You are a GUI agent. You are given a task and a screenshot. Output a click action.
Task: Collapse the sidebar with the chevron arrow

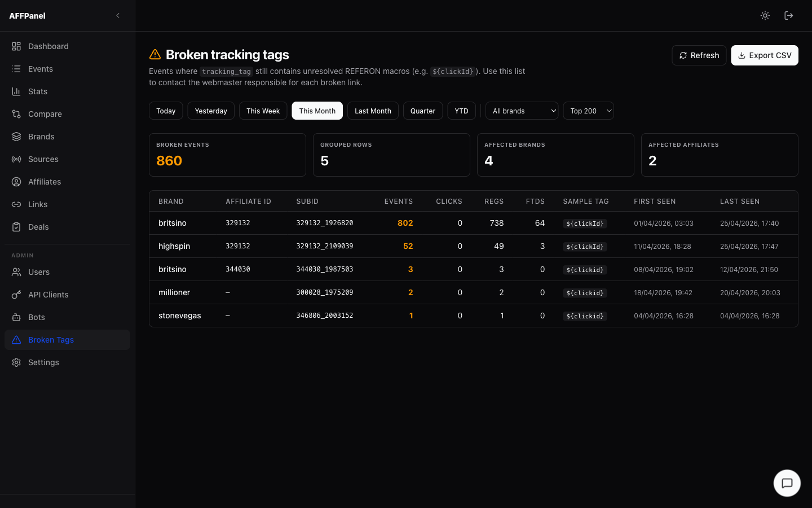(x=118, y=16)
